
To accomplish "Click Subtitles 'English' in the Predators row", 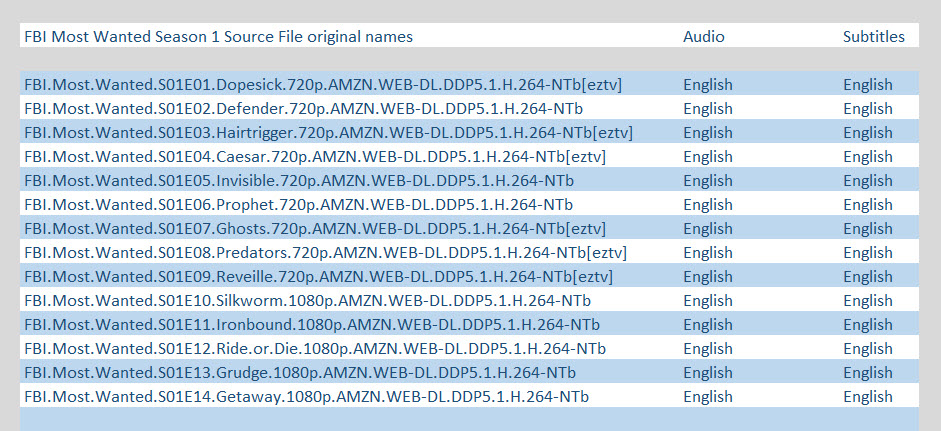I will coord(868,253).
